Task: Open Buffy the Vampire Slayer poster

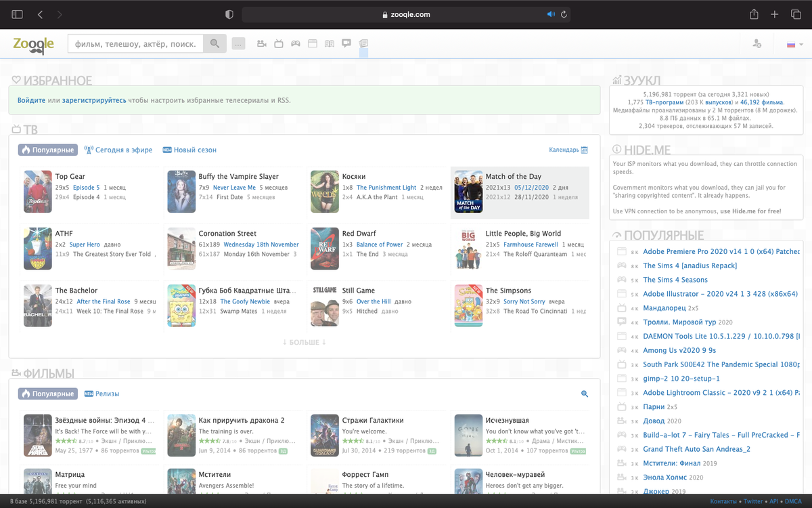Action: click(181, 192)
